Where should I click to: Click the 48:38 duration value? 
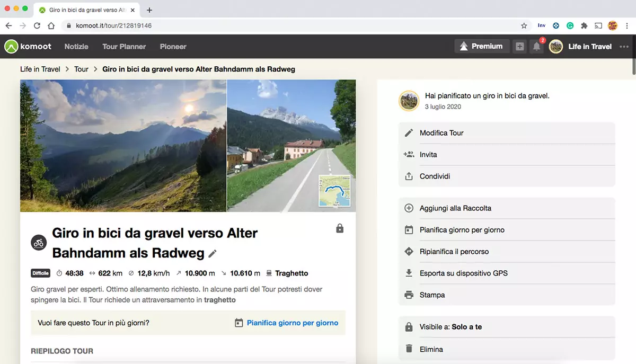pos(74,273)
